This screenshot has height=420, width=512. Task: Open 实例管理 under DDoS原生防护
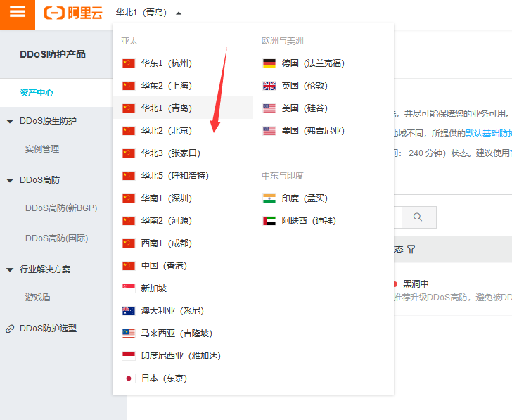click(x=42, y=149)
